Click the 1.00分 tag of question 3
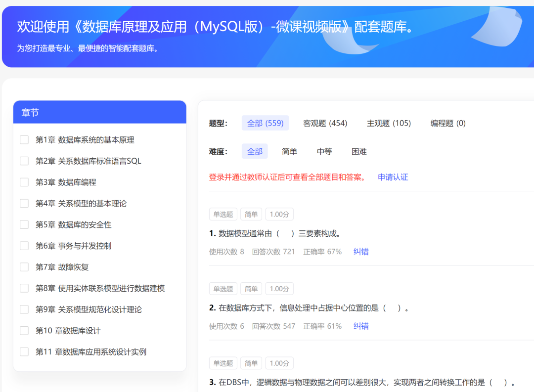The height and width of the screenshot is (392, 534). [x=279, y=363]
